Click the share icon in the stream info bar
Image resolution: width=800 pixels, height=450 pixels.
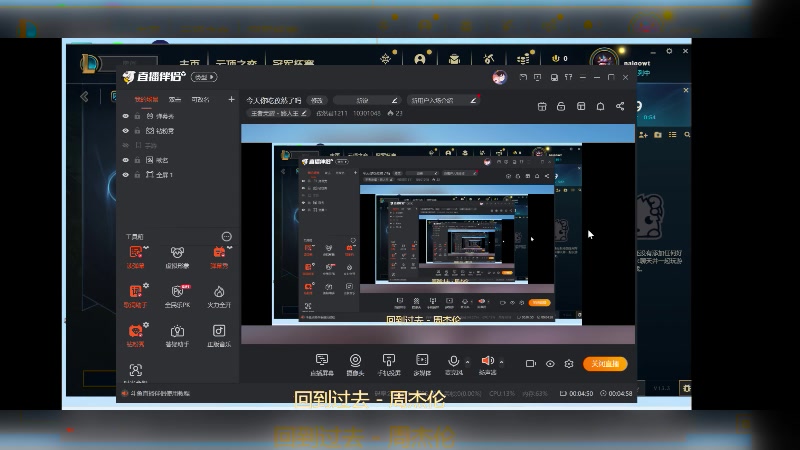click(x=620, y=106)
